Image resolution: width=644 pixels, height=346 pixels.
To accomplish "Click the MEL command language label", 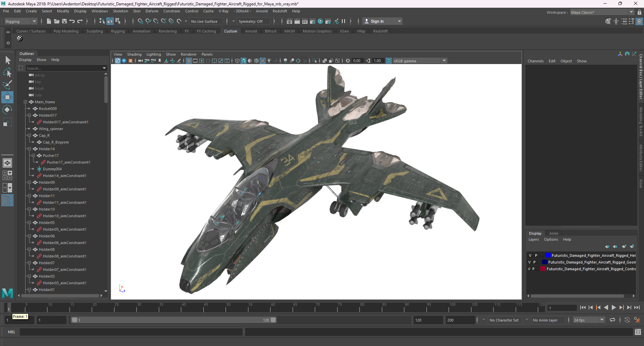I will point(12,332).
